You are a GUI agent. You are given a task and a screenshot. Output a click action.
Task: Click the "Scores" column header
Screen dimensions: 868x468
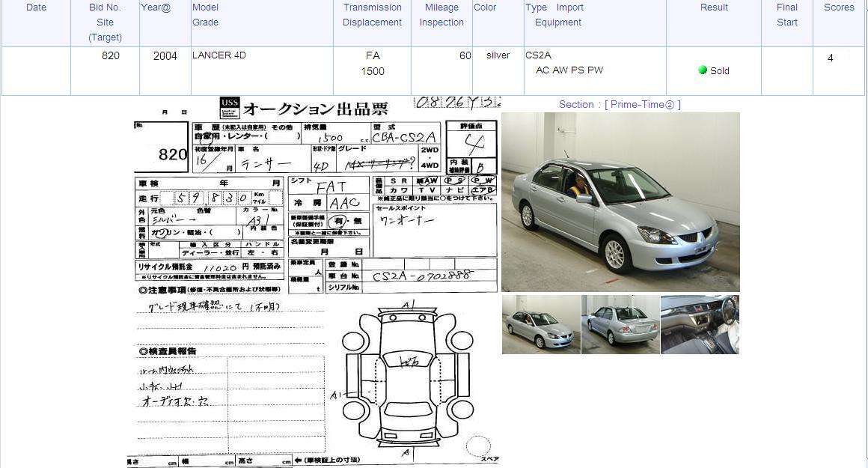point(840,7)
